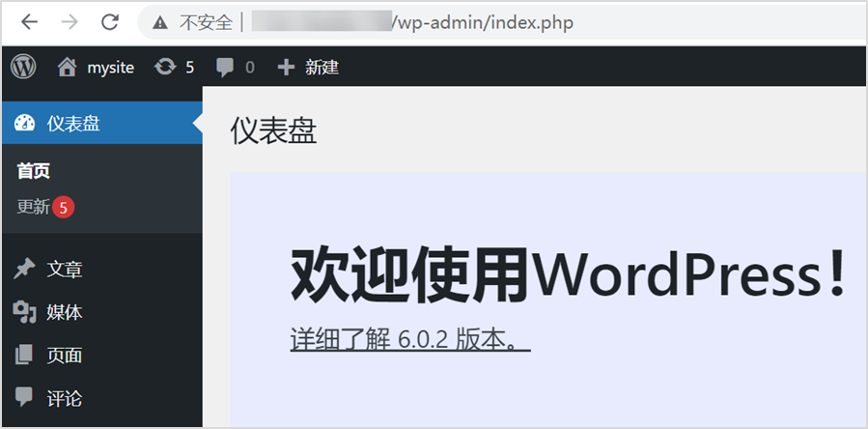Visit the mysite site name link
Viewport: 868px width, 429px height.
pos(110,67)
